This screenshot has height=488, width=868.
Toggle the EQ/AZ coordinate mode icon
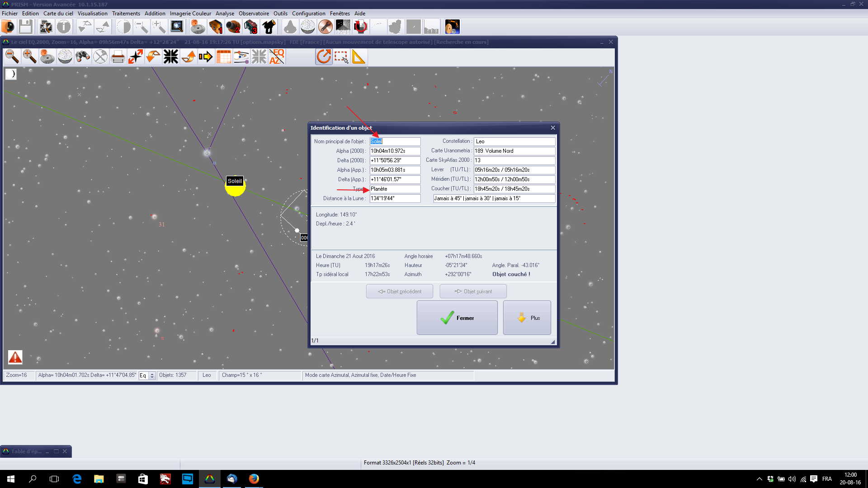(x=277, y=57)
